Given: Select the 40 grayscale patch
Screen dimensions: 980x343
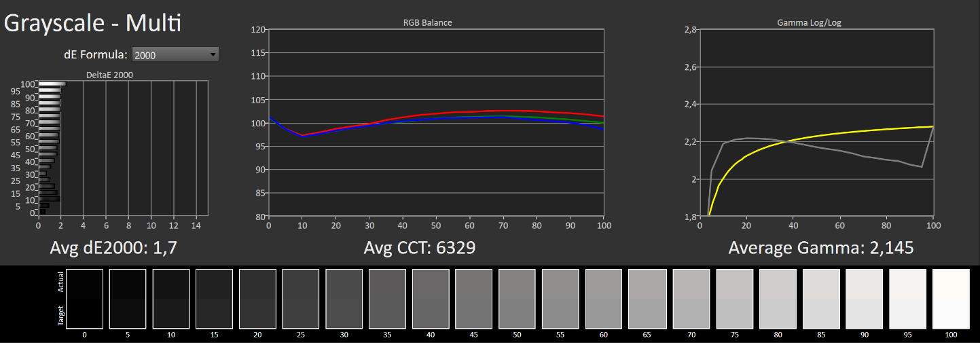Looking at the screenshot, I should (431, 299).
